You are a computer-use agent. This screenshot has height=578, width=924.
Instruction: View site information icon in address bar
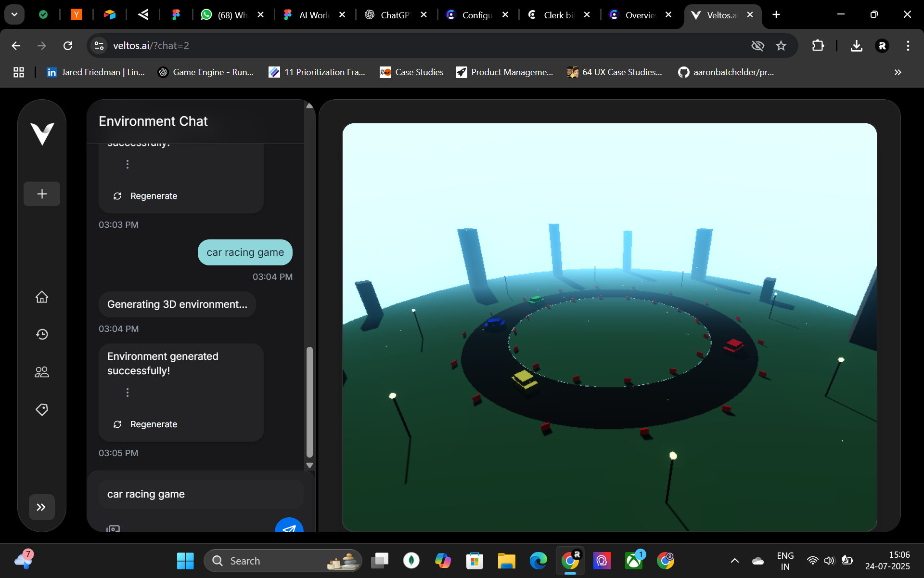99,46
